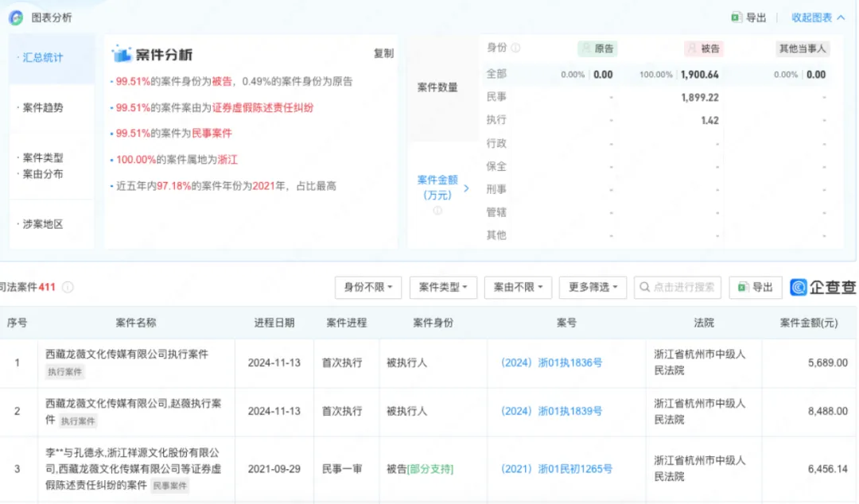The image size is (859, 504).
Task: Copy the case analysis with 复制
Action: [x=383, y=53]
